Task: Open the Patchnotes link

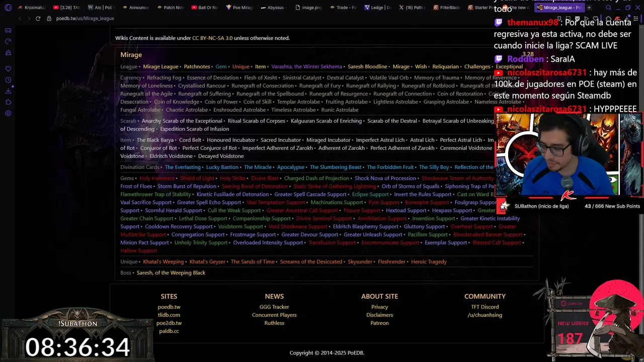Action: pyautogui.click(x=197, y=67)
